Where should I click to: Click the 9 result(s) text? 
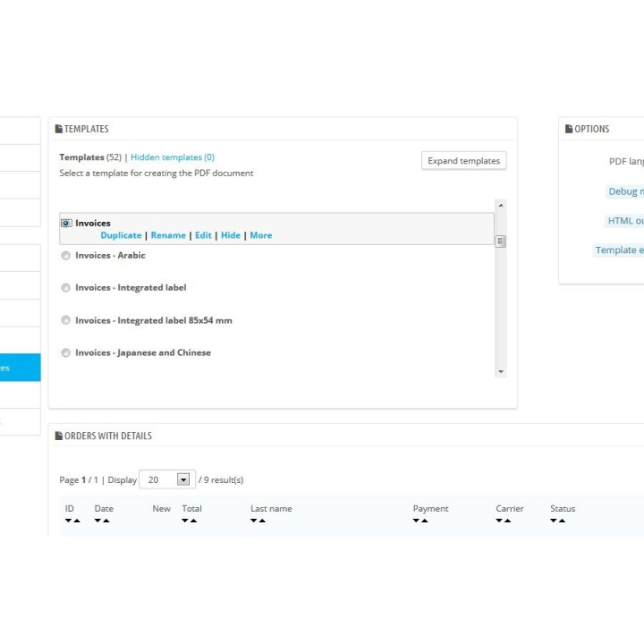(224, 479)
